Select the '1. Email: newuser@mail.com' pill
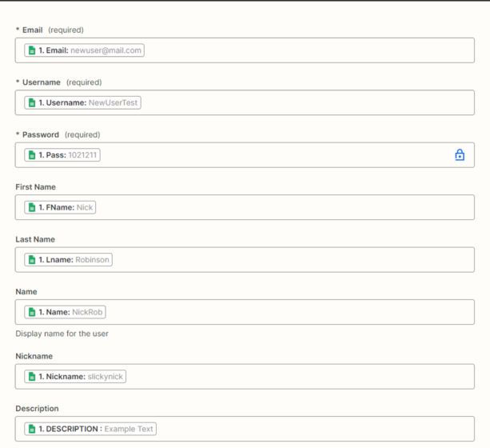The width and height of the screenshot is (490, 448). pyautogui.click(x=85, y=50)
